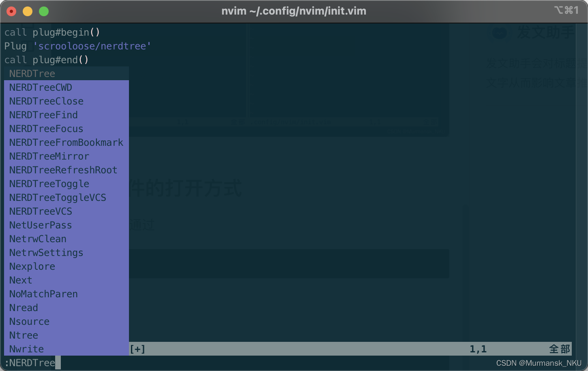The width and height of the screenshot is (588, 371).
Task: Select Ntree completion item
Action: click(67, 335)
